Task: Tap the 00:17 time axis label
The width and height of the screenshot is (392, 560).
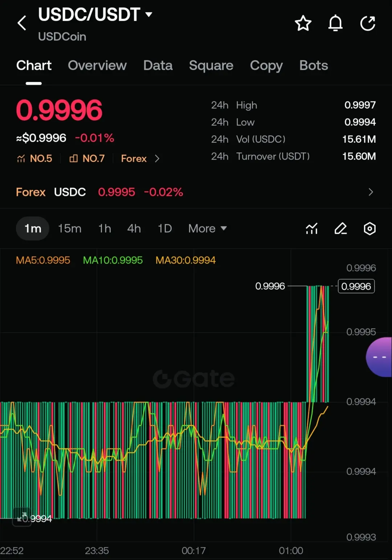Action: [x=193, y=551]
